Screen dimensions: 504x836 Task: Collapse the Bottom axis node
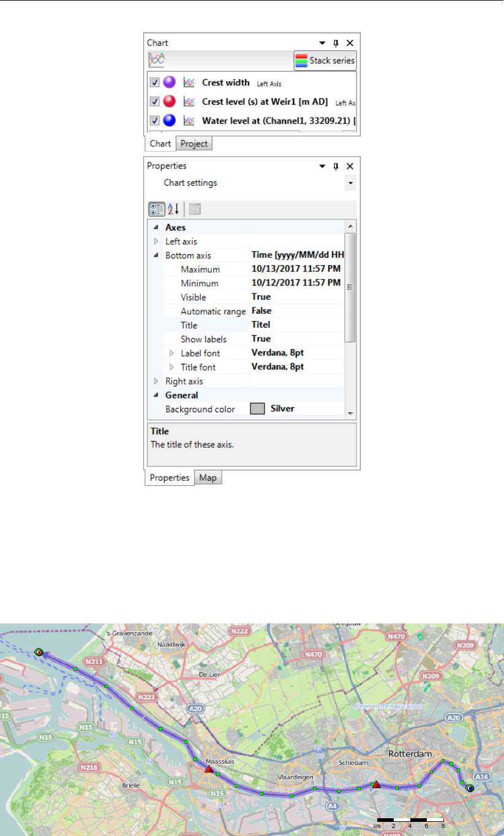[156, 255]
